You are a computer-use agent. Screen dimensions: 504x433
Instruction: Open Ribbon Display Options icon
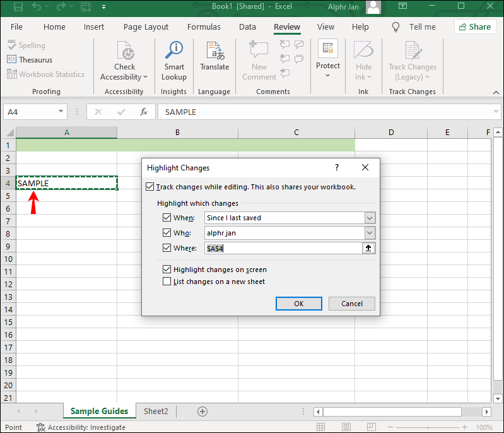(x=402, y=6)
